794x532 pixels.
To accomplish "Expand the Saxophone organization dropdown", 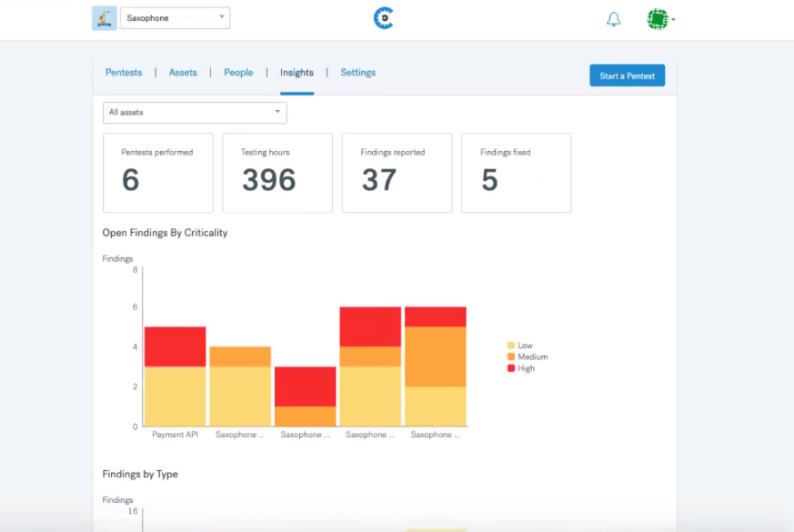I will tap(176, 17).
